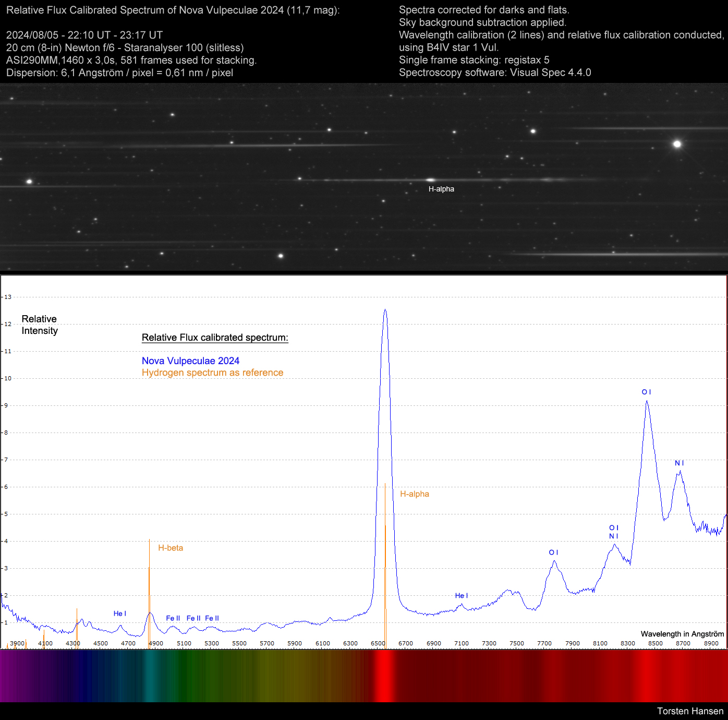This screenshot has height=720, width=728.
Task: Click the "Dispersion: 6,1 Angström / pixel" line
Action: coord(120,73)
